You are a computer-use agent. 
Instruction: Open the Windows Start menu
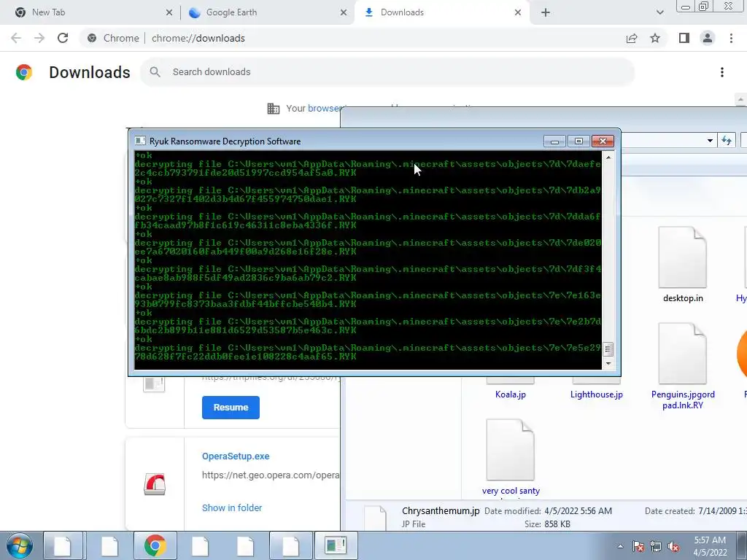click(20, 545)
